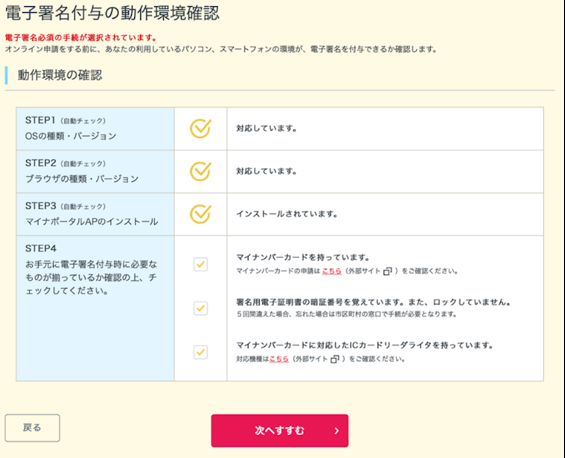Click external site icon beside マイナンバーカード申請 link
The image size is (565, 458).
tap(387, 271)
